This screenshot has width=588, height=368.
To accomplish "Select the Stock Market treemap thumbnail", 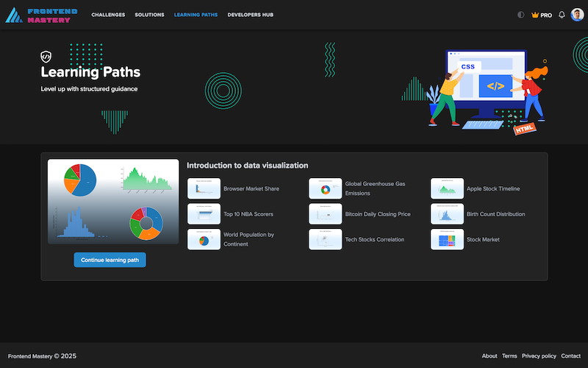I will point(447,239).
